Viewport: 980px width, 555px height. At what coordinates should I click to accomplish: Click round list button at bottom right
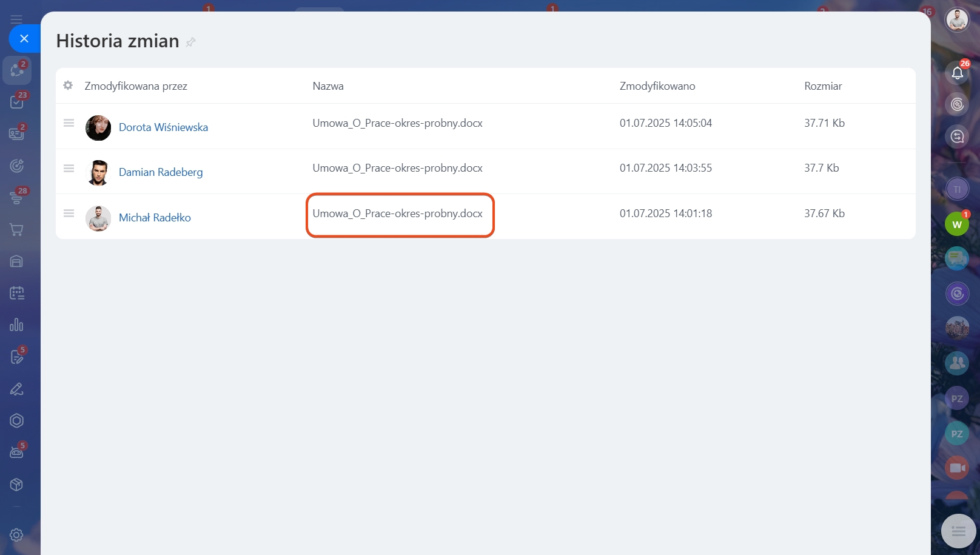pos(958,531)
